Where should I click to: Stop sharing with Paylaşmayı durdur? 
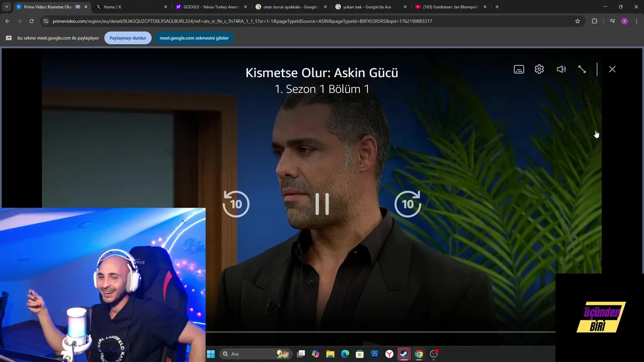point(128,38)
